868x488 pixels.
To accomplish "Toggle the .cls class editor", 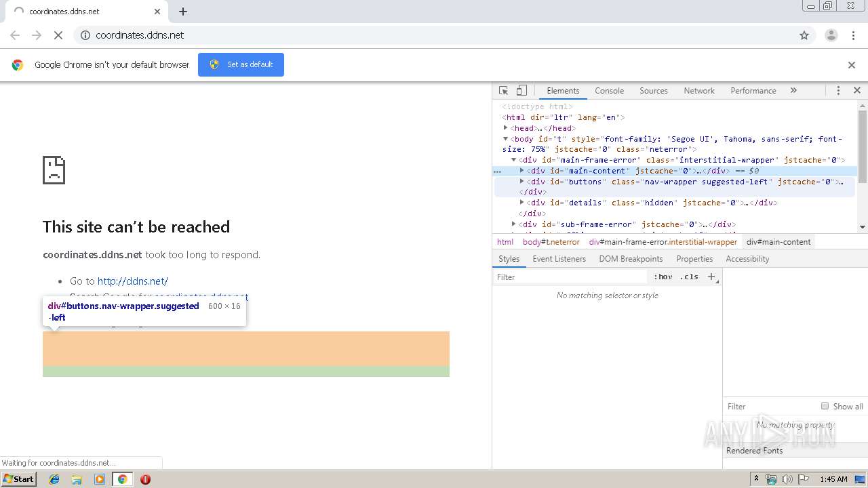I will (689, 277).
